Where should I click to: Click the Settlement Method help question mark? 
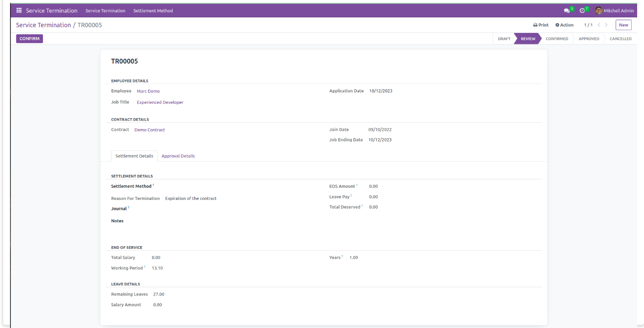point(153,185)
